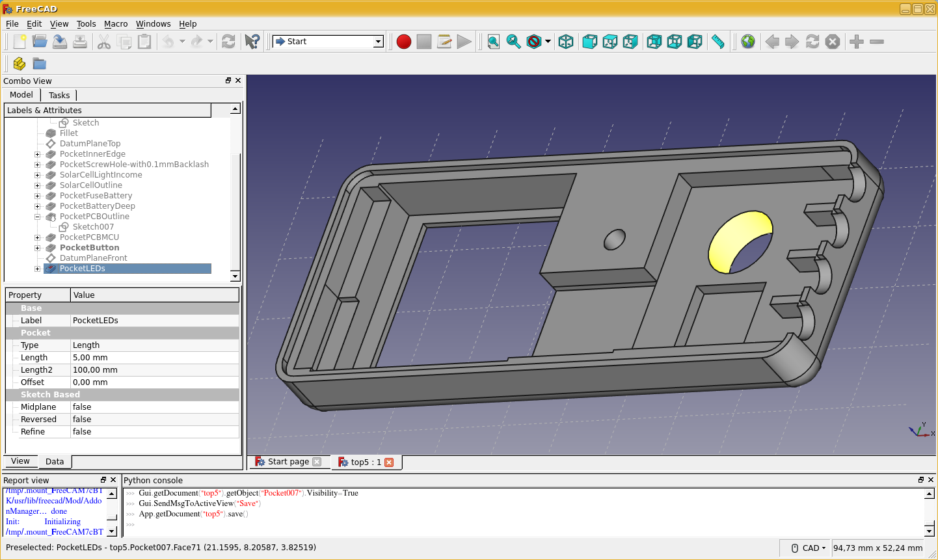The width and height of the screenshot is (938, 560).
Task: Switch to the Start page document tab
Action: pyautogui.click(x=288, y=462)
